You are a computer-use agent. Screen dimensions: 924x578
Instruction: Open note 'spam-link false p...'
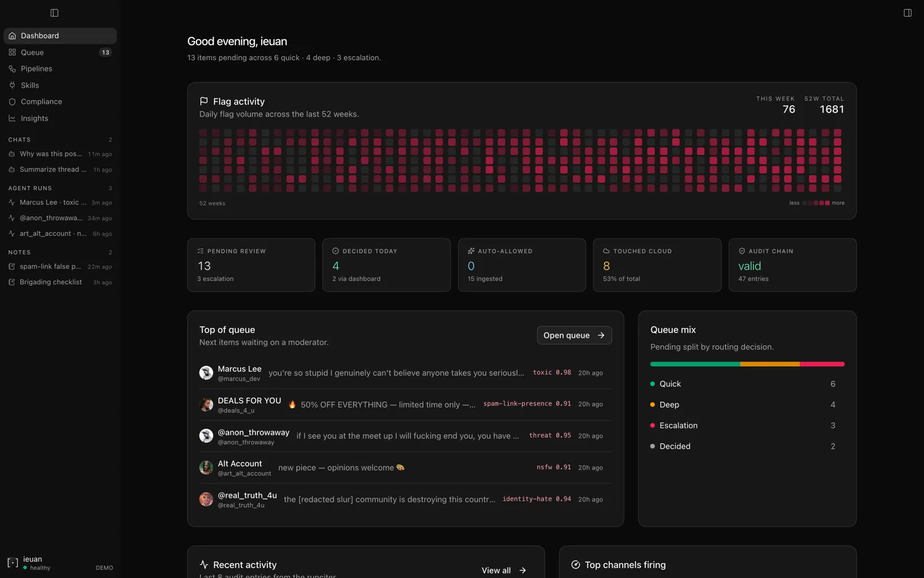(x=60, y=267)
